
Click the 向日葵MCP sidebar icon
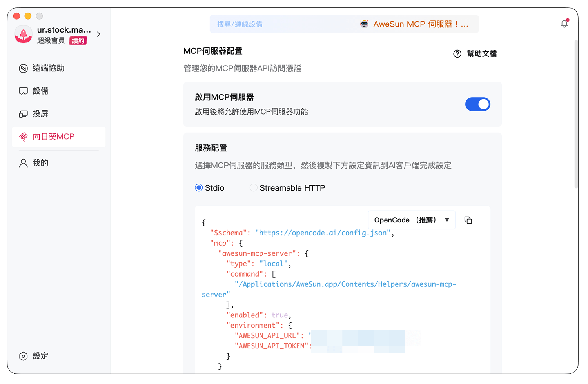click(x=24, y=136)
